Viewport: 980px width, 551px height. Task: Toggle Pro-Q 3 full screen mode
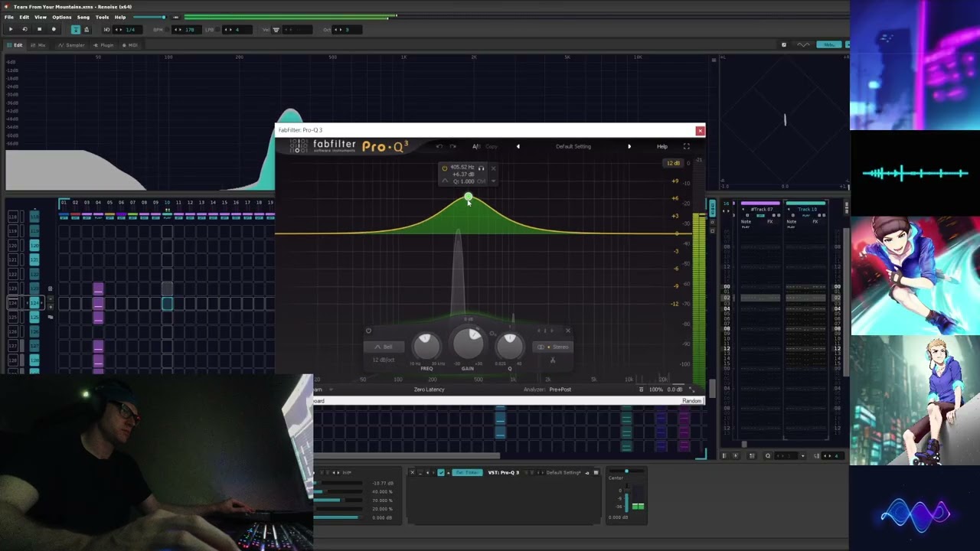tap(687, 146)
